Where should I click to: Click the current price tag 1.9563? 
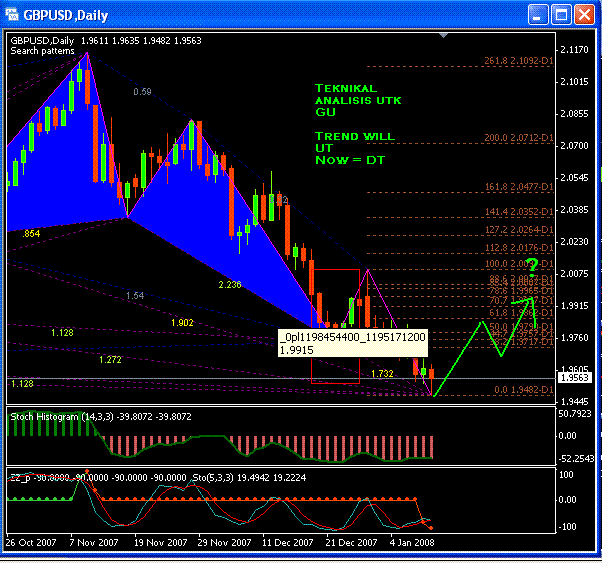574,378
